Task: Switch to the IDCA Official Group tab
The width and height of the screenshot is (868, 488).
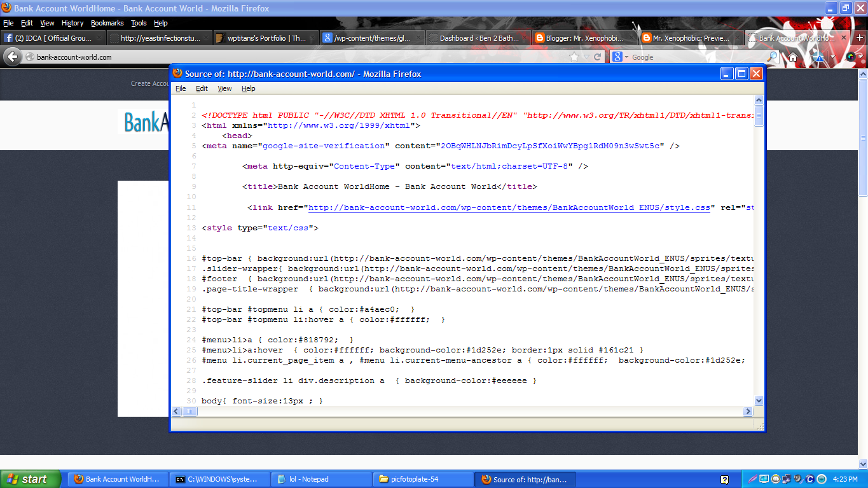Action: (x=53, y=38)
